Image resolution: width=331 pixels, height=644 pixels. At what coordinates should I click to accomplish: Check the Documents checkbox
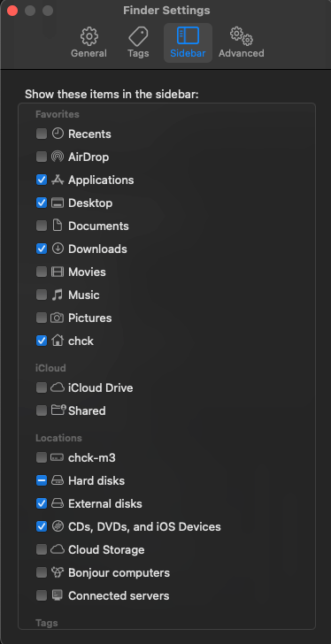point(42,226)
